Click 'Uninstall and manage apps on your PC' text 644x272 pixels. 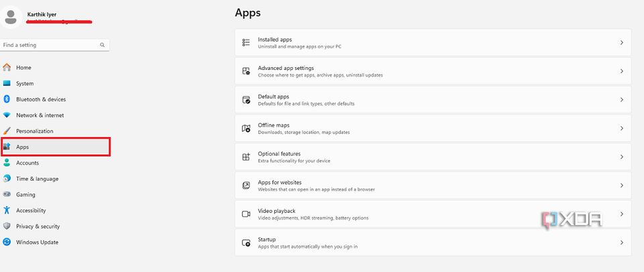[x=299, y=47]
